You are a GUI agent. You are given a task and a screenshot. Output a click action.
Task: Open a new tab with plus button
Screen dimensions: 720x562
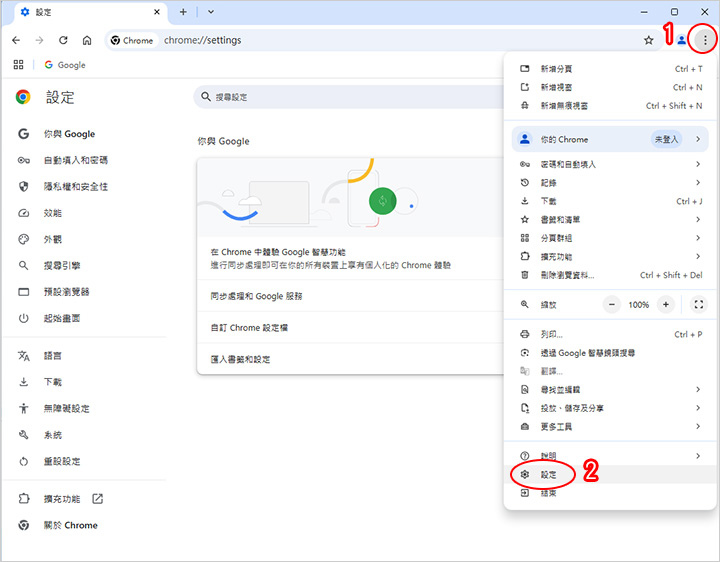tap(183, 12)
